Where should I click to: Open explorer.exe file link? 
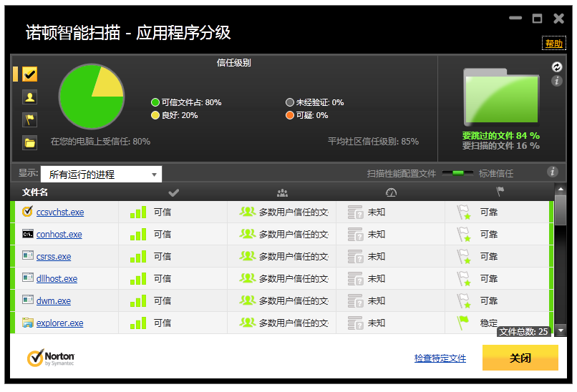click(59, 323)
